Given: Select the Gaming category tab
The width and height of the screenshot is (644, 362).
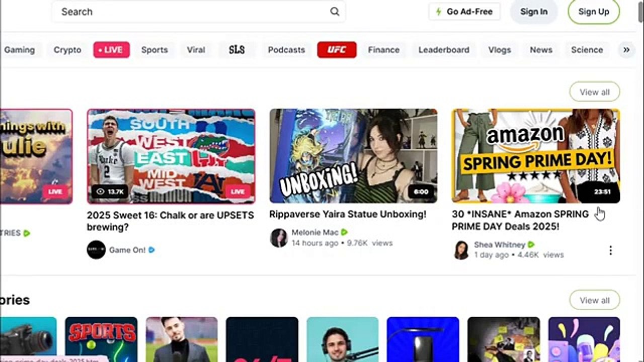Looking at the screenshot, I should click(x=20, y=50).
